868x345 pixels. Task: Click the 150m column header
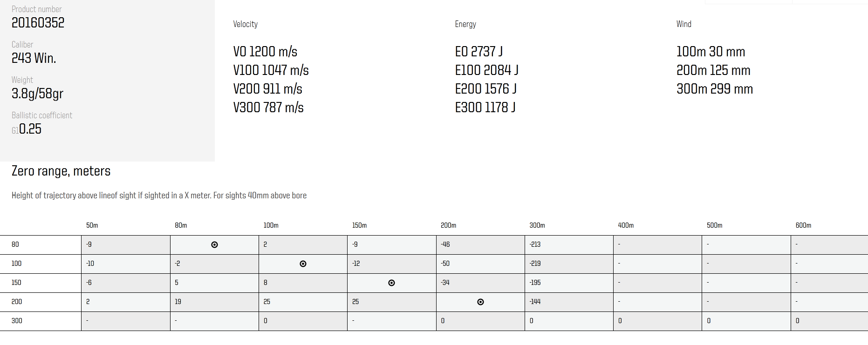click(359, 225)
